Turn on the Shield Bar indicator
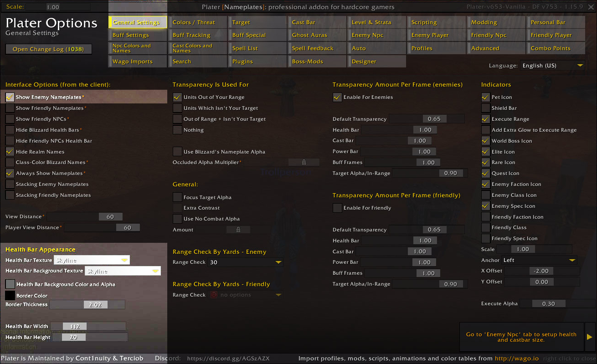The image size is (597, 364). [486, 108]
